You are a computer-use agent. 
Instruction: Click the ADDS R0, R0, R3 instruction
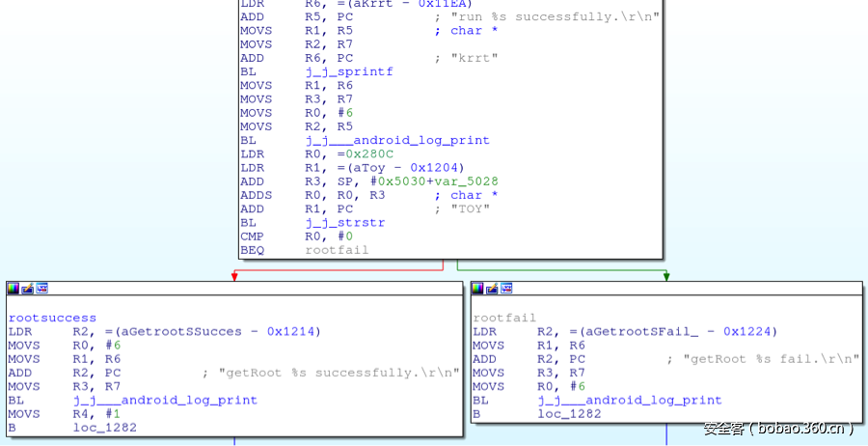(312, 196)
